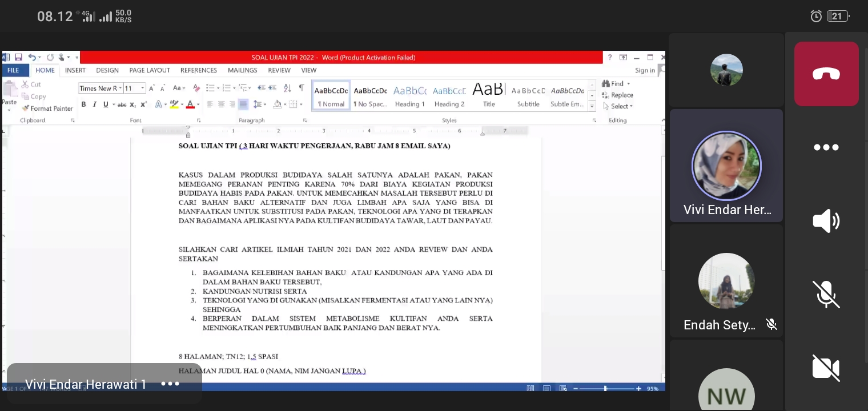The height and width of the screenshot is (411, 868).
Task: Open the Change Case Aa dropdown
Action: click(x=179, y=88)
